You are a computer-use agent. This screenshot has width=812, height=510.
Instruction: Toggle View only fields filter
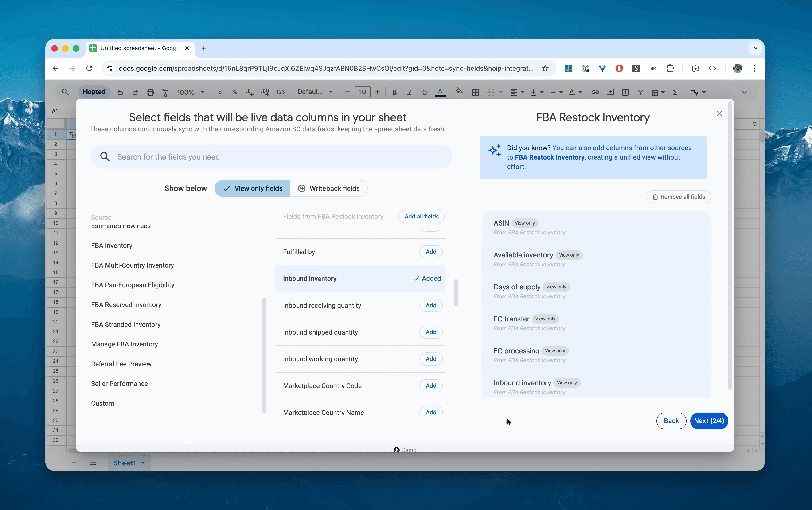(x=252, y=188)
